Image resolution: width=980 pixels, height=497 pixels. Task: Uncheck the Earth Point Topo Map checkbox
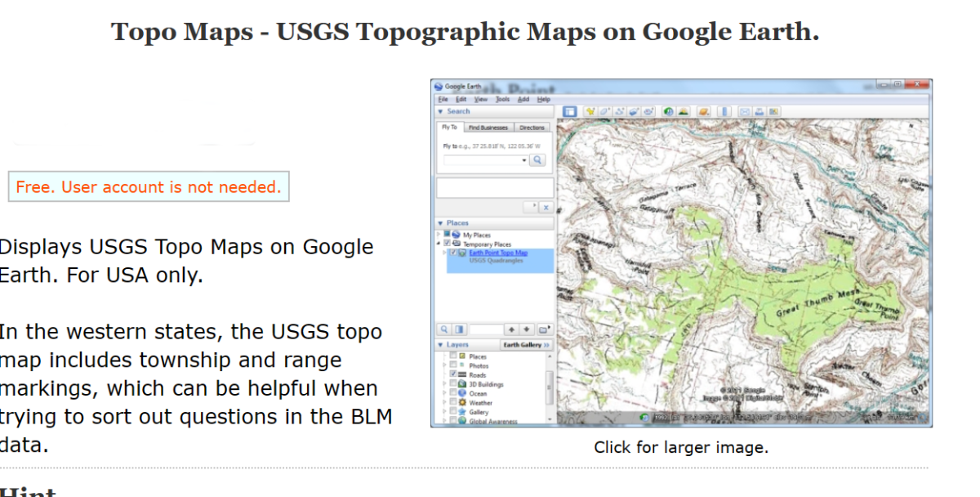(453, 253)
